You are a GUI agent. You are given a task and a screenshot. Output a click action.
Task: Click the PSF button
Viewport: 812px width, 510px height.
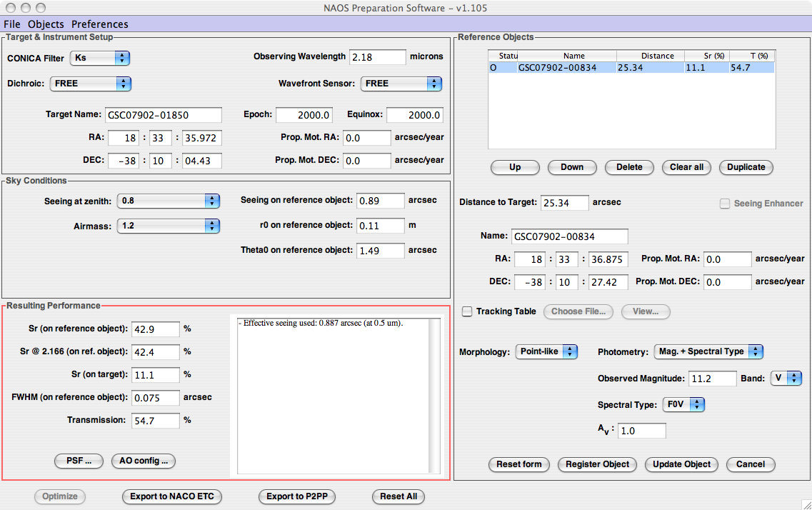pos(79,461)
